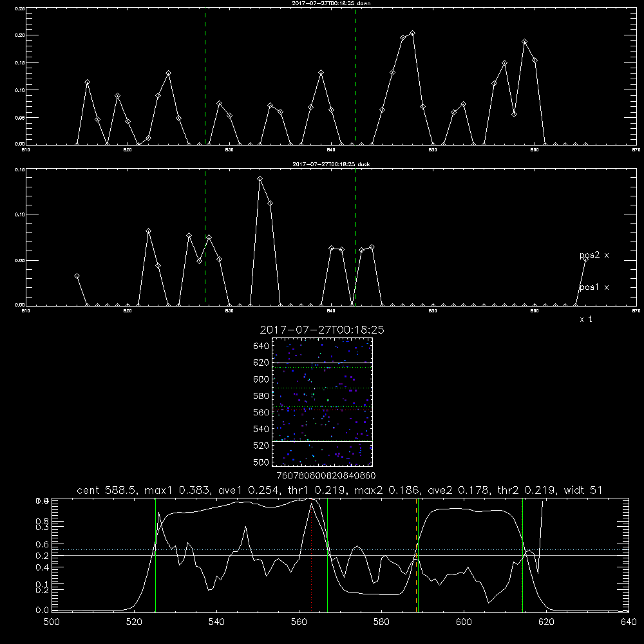
Task: Click the "820" x-axis label of dawn plot
Action: point(128,150)
